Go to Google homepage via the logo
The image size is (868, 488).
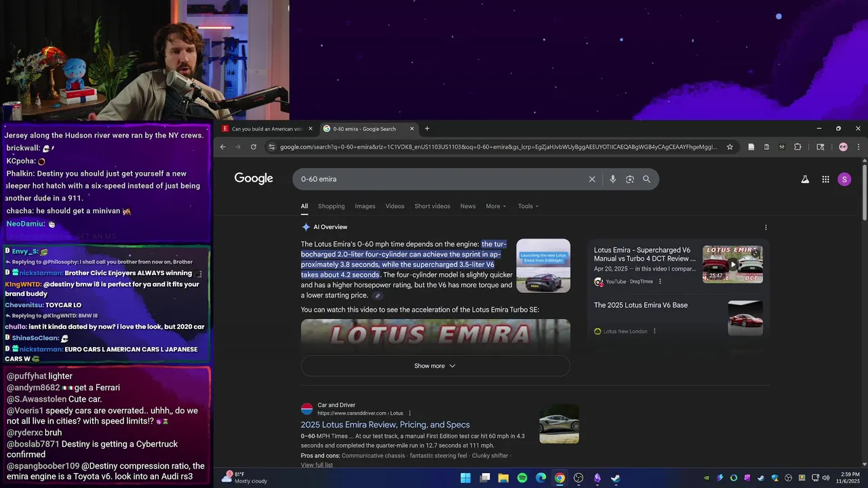click(254, 178)
